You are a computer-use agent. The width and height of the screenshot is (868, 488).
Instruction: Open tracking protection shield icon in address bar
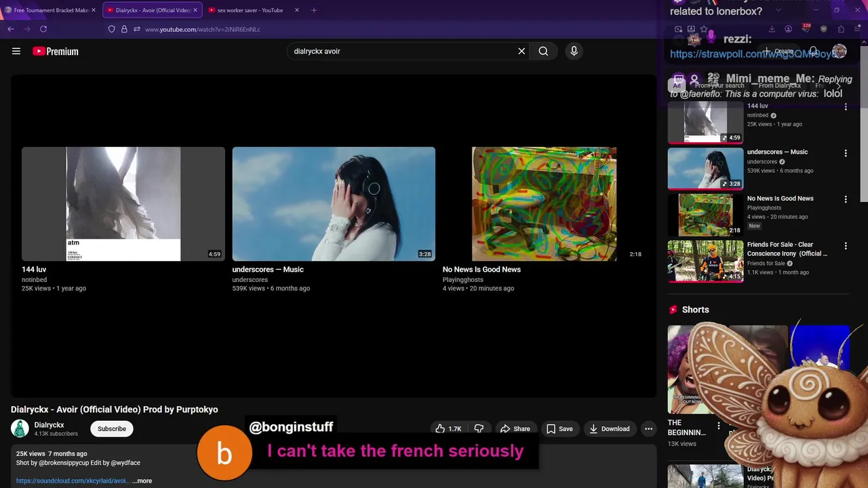coord(112,29)
